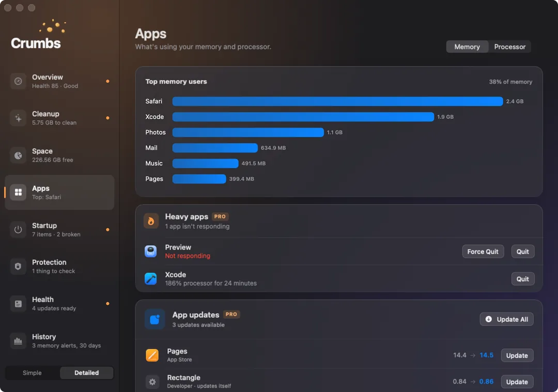Click the PRO badge next to App updates
Screen dimensions: 558x392
231,315
